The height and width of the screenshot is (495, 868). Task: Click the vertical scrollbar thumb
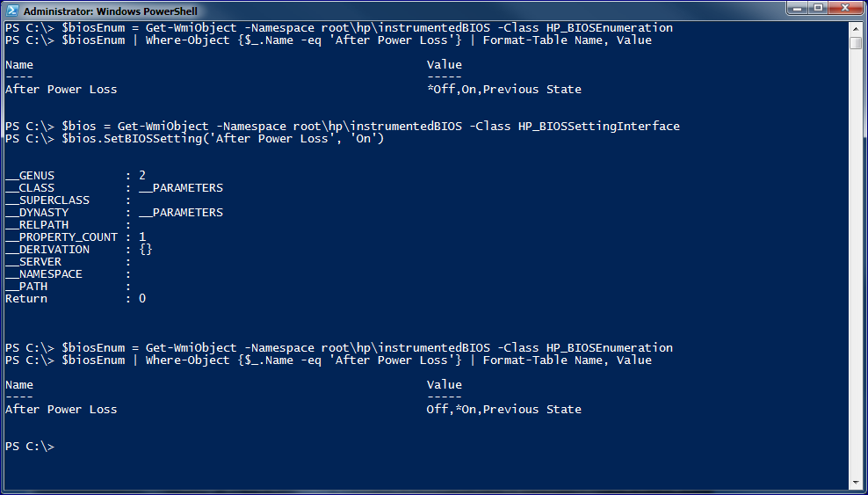pyautogui.click(x=856, y=42)
